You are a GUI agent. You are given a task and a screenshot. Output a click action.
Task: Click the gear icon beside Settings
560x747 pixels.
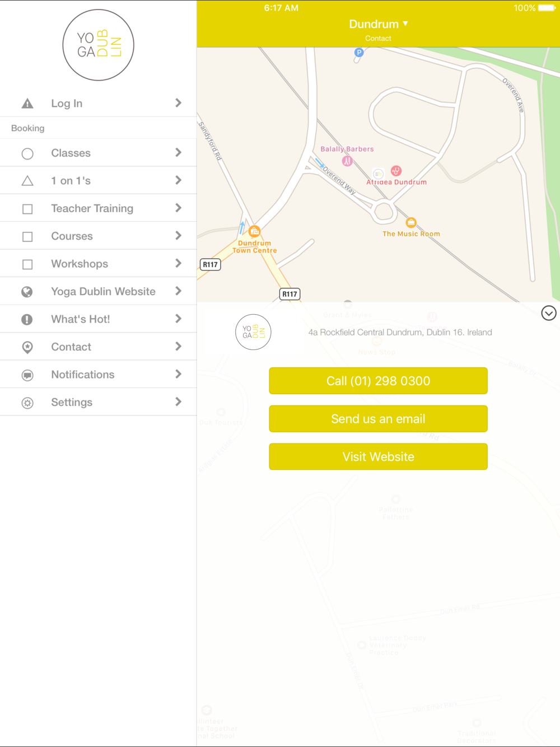(27, 403)
